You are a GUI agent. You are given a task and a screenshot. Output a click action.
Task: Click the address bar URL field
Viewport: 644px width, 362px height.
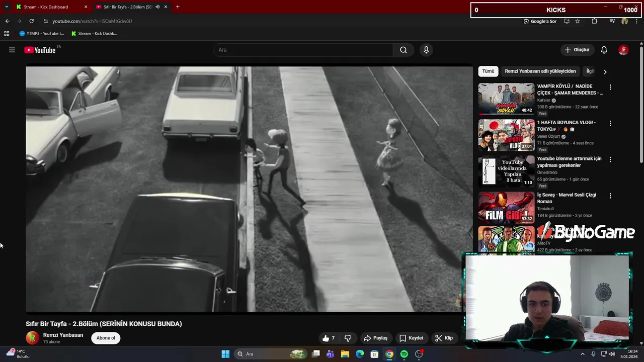[282, 21]
